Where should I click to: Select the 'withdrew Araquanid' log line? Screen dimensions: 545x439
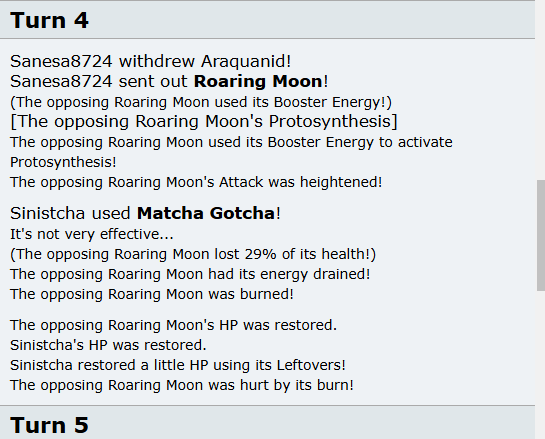(x=151, y=62)
